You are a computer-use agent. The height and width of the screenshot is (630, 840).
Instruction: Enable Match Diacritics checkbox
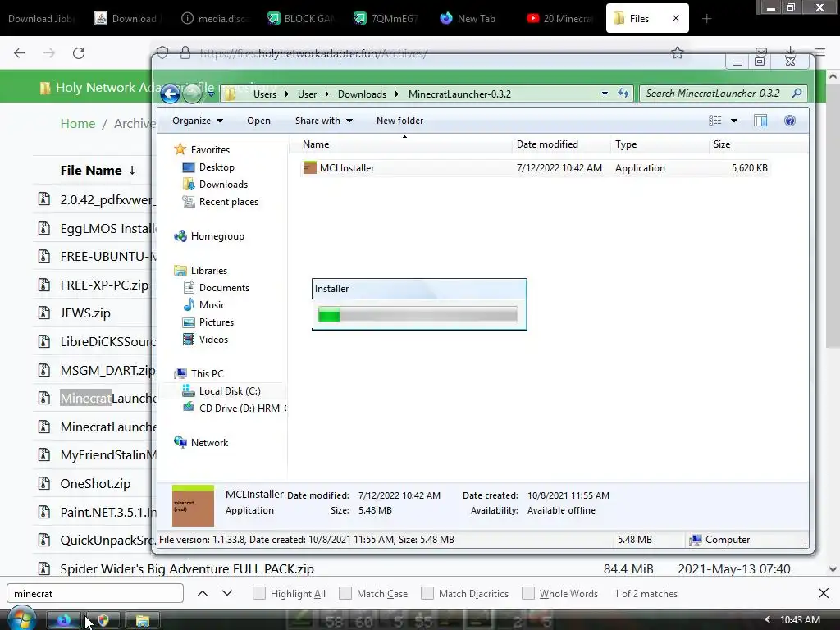[x=427, y=593]
